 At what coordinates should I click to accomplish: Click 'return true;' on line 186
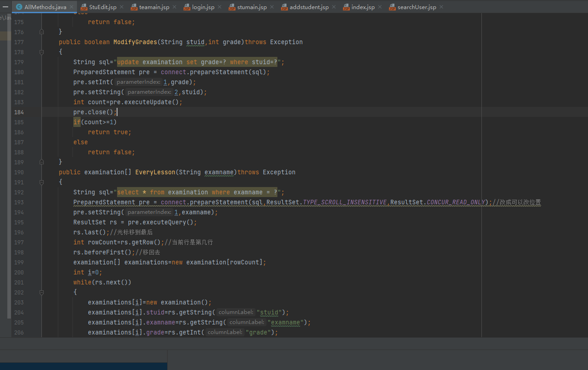tap(110, 132)
